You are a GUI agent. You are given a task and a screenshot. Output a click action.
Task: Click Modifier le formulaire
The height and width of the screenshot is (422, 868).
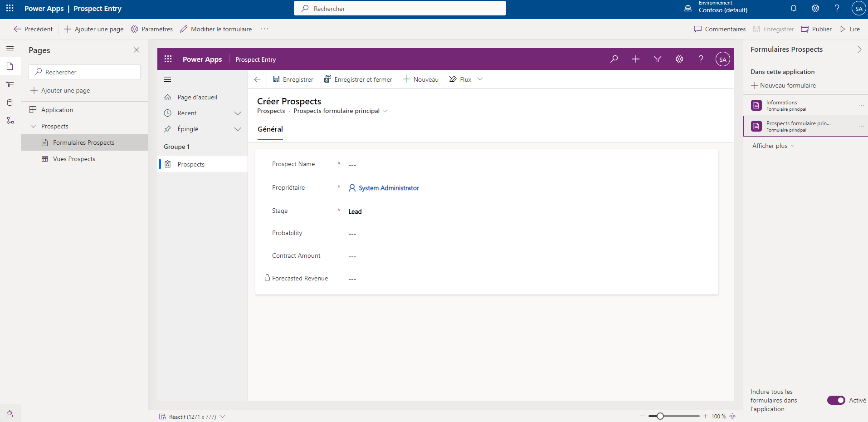[216, 29]
